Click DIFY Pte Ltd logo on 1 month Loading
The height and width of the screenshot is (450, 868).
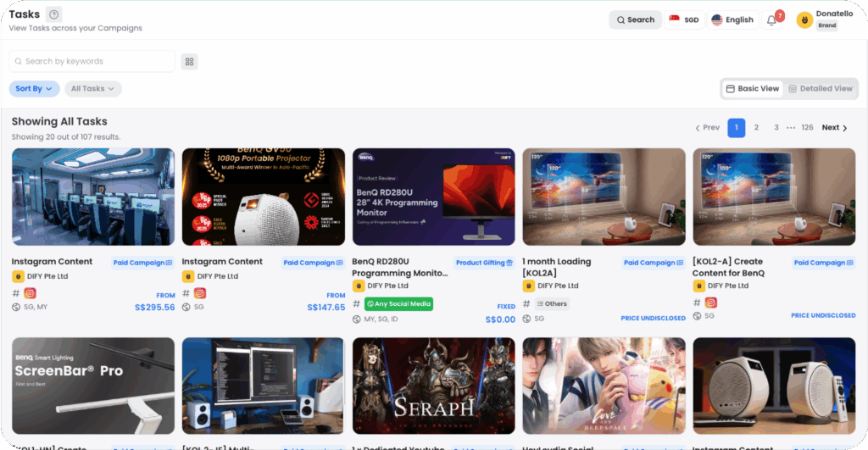(529, 286)
